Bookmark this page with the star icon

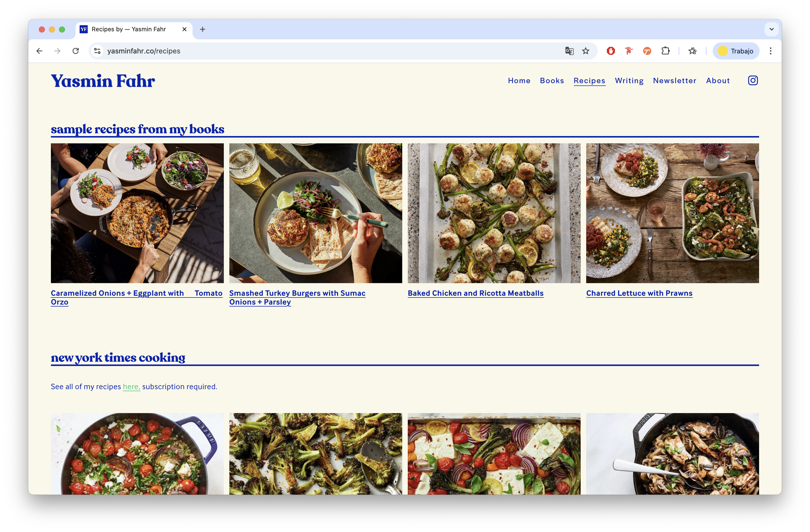click(x=585, y=51)
